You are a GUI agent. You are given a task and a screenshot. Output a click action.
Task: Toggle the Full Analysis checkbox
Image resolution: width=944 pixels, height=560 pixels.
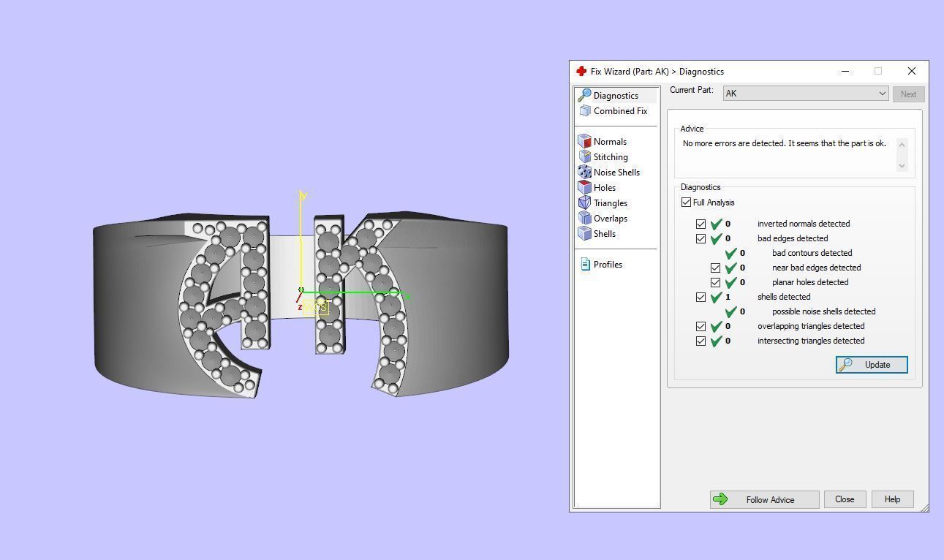pyautogui.click(x=686, y=203)
